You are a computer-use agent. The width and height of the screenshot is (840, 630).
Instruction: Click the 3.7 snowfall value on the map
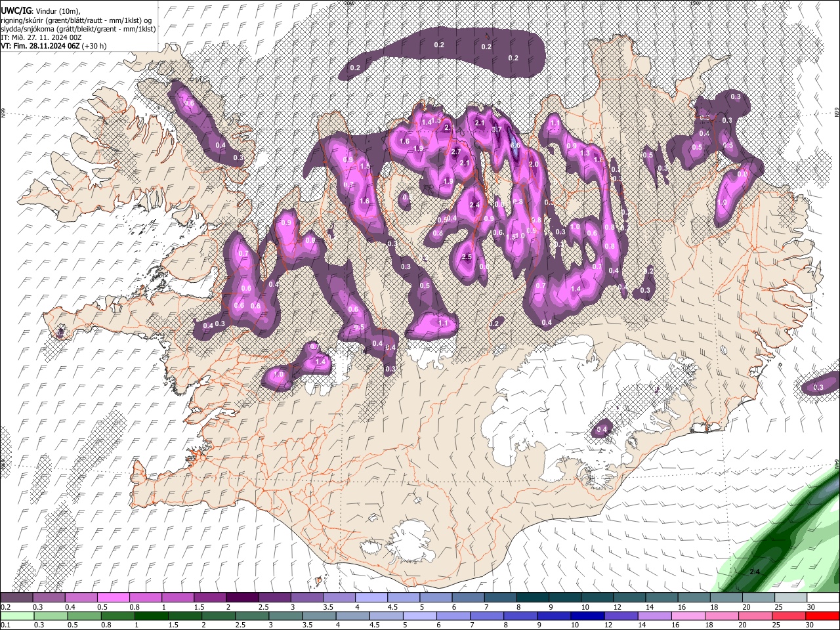497,129
